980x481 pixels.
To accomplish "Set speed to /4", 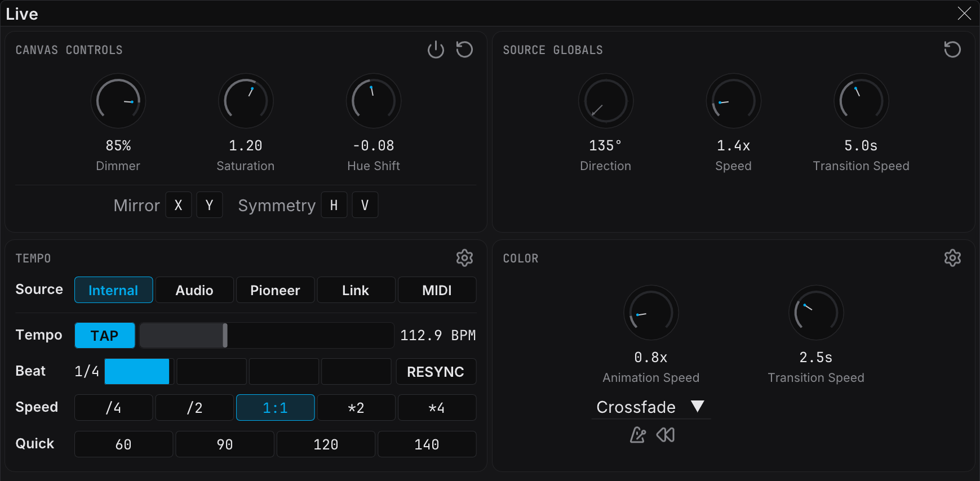I will (x=113, y=408).
